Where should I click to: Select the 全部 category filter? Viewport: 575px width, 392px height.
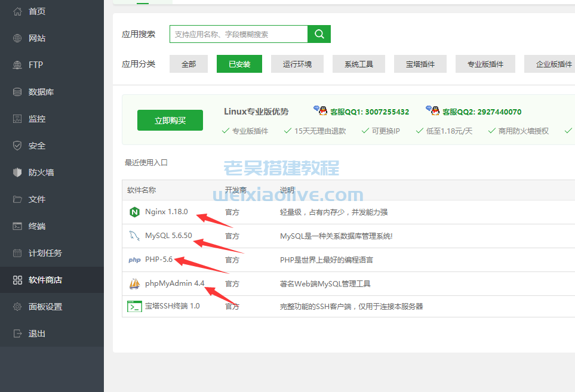189,64
